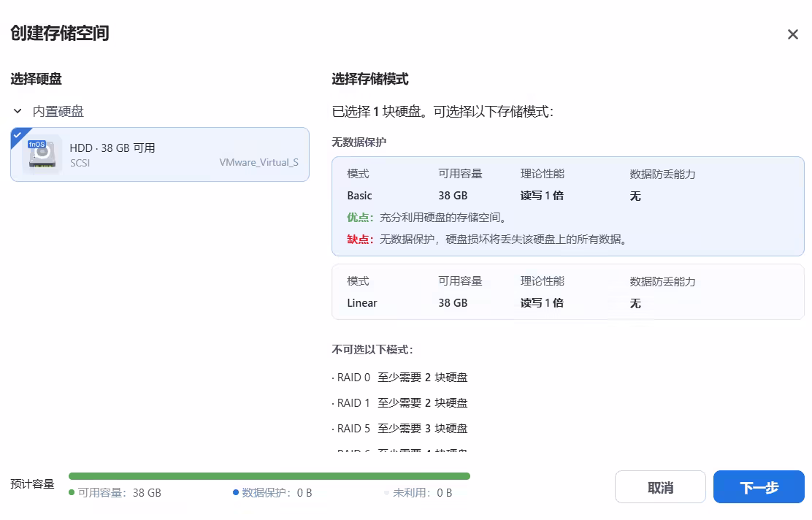
Task: Click the RAID 5 至少需要 3 块硬盘 line
Action: tap(399, 428)
